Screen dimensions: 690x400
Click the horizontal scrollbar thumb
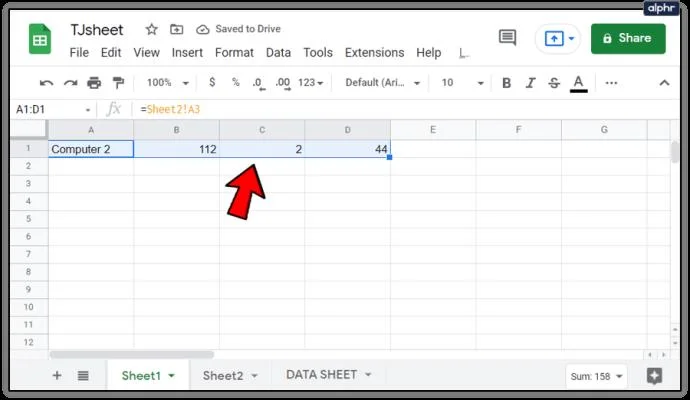(132, 355)
